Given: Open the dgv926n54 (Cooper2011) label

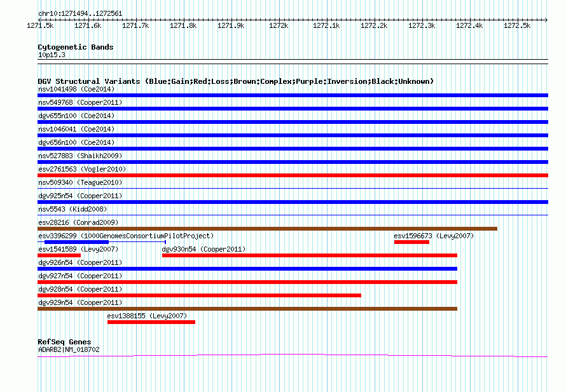Looking at the screenshot, I should (x=80, y=262).
